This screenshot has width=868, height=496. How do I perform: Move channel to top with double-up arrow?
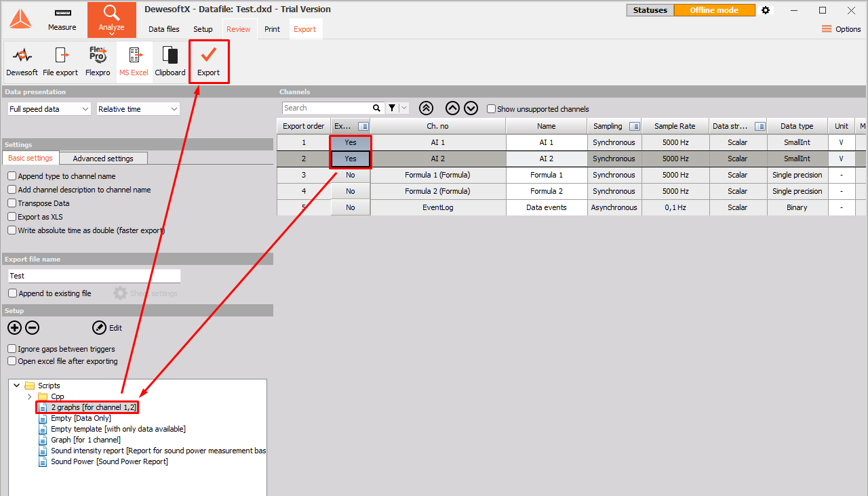(x=426, y=108)
